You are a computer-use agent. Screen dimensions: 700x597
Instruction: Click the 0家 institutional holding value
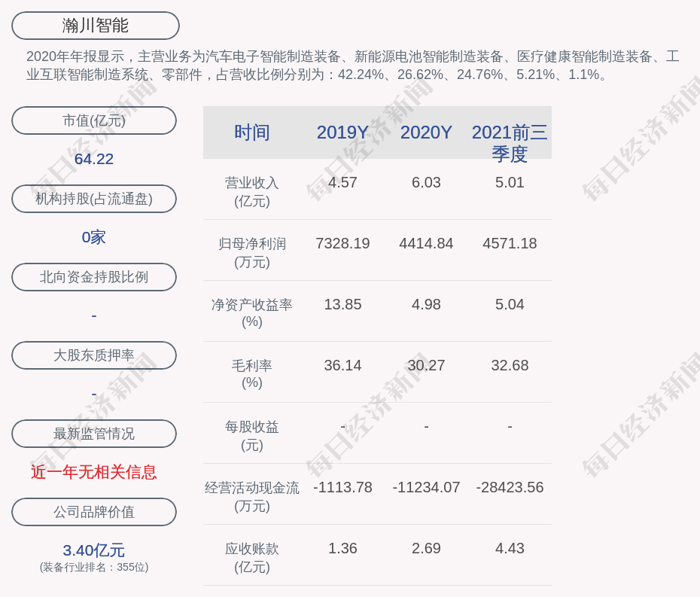94,237
